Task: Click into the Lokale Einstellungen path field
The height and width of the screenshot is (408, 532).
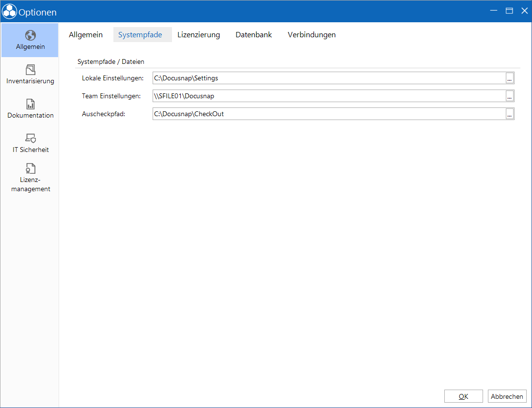Action: point(329,78)
